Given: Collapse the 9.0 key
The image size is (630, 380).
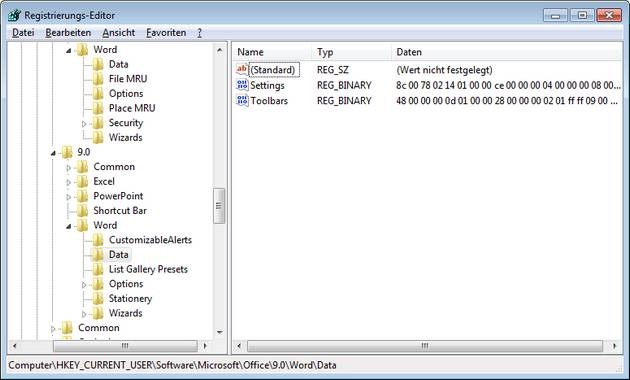Looking at the screenshot, I should (x=53, y=153).
